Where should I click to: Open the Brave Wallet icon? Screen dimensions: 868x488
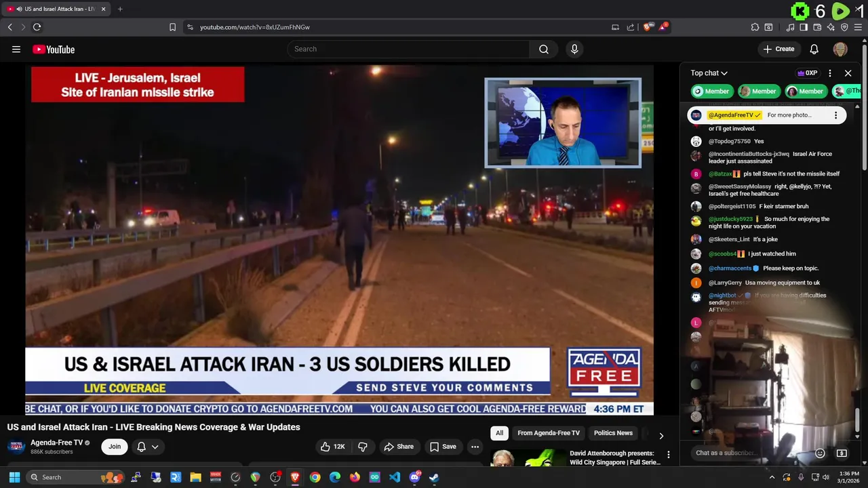(x=817, y=27)
